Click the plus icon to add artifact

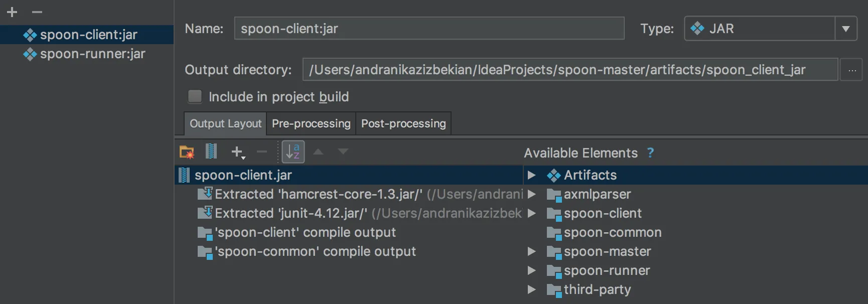point(12,12)
